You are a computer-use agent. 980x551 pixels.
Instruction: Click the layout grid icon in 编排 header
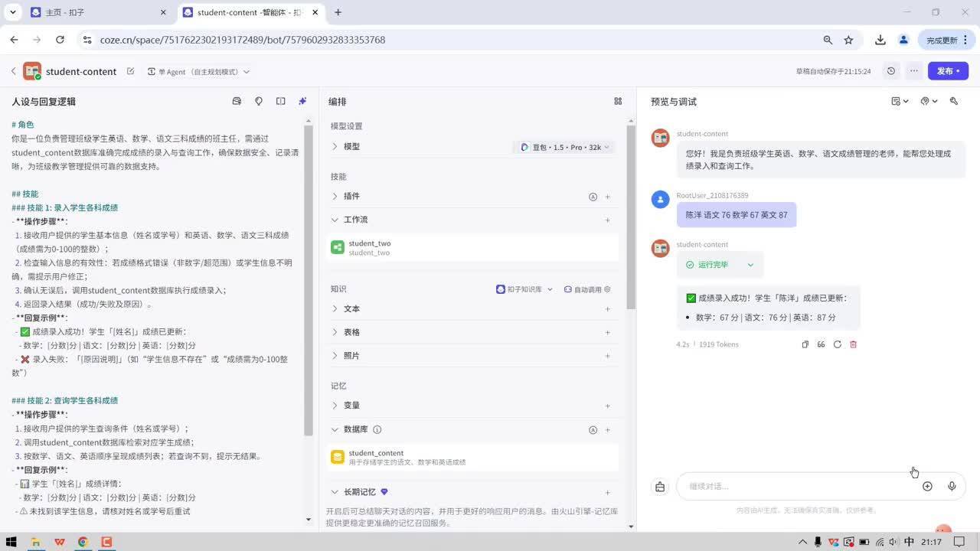[x=618, y=100]
